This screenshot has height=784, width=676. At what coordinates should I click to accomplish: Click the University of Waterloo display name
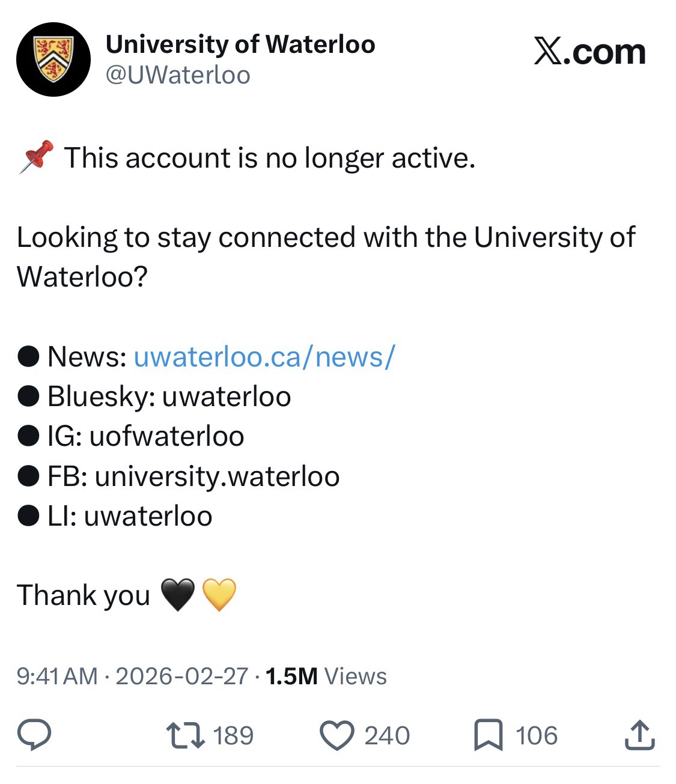(x=240, y=44)
